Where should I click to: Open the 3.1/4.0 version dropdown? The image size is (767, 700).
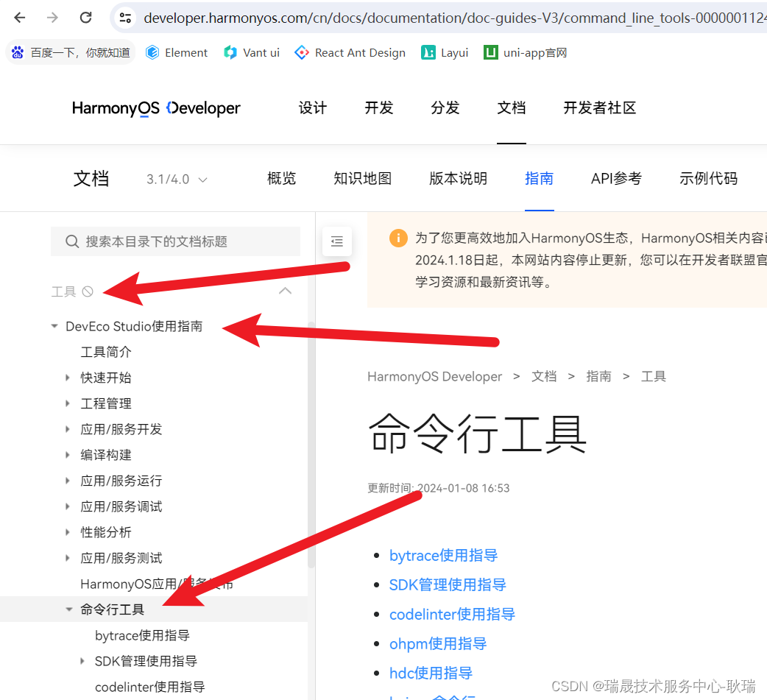tap(177, 180)
